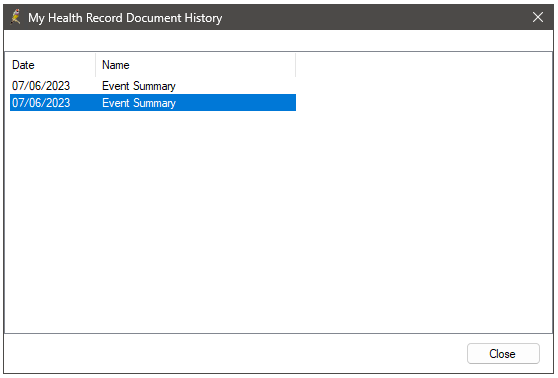Image resolution: width=558 pixels, height=378 pixels.
Task: Click the highlighted 07/06/2023 date cell
Action: (x=41, y=103)
